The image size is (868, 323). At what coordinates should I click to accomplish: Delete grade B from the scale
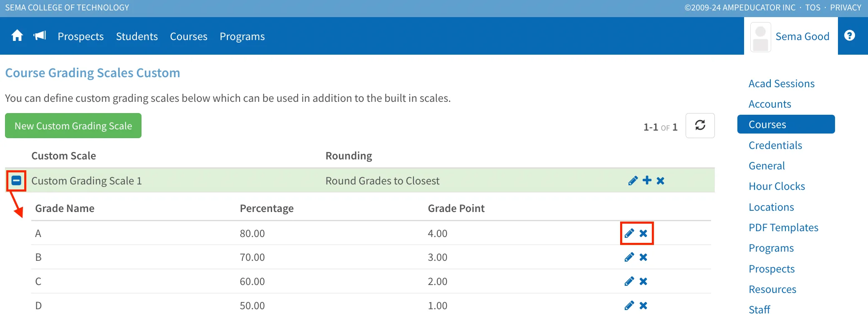[x=643, y=257]
